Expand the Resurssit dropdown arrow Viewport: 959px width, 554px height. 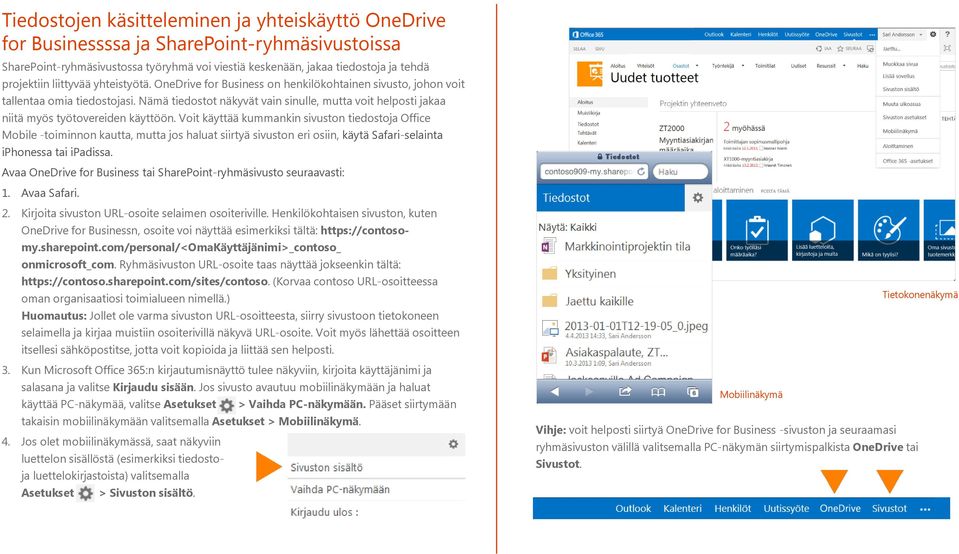coord(846,66)
